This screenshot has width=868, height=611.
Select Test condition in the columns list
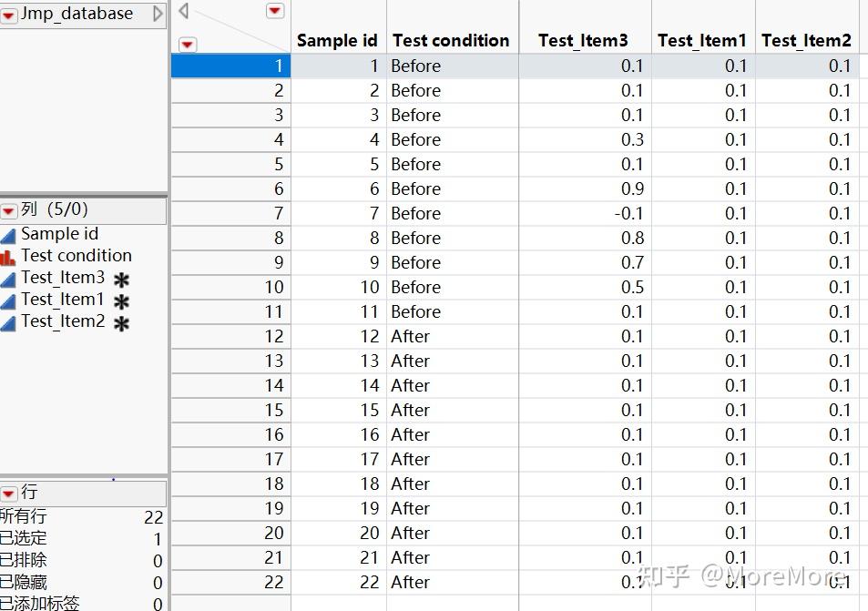[77, 256]
